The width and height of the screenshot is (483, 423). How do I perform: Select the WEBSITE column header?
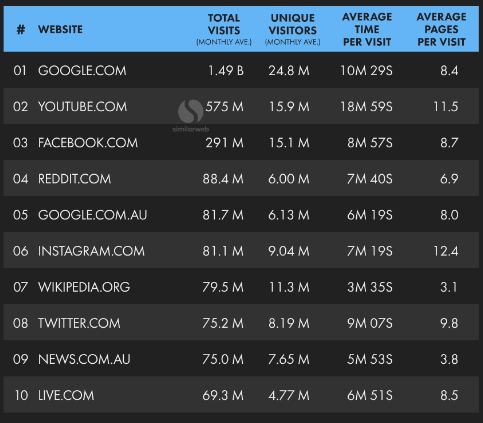(60, 29)
